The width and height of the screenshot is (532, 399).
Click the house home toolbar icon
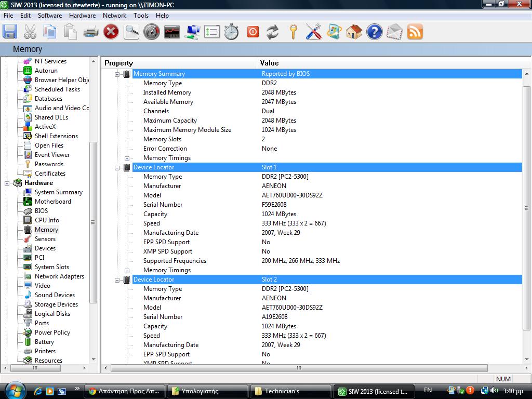coord(354,32)
